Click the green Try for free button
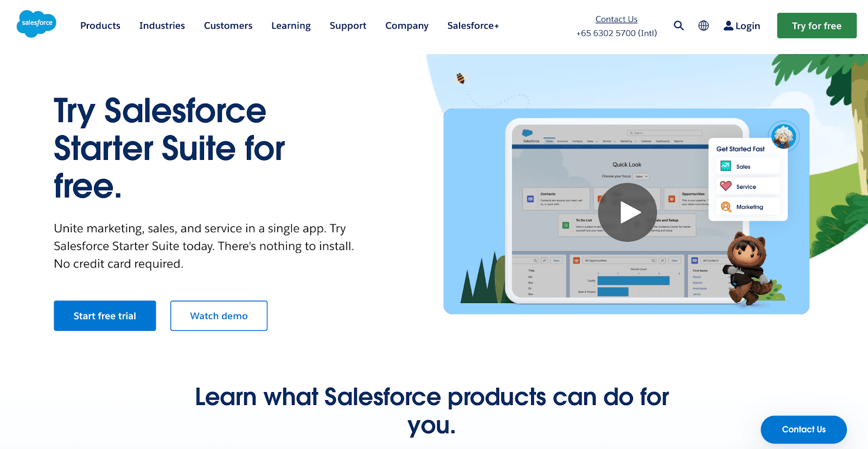 817,25
